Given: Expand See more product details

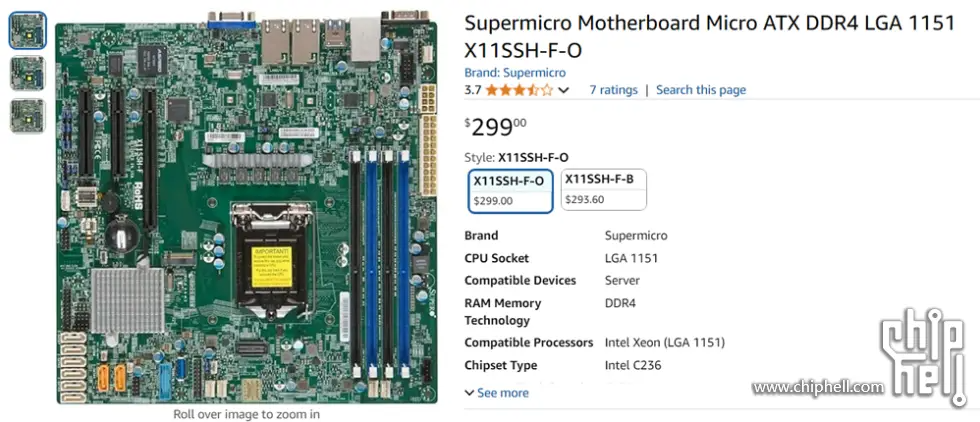Looking at the screenshot, I should [497, 393].
